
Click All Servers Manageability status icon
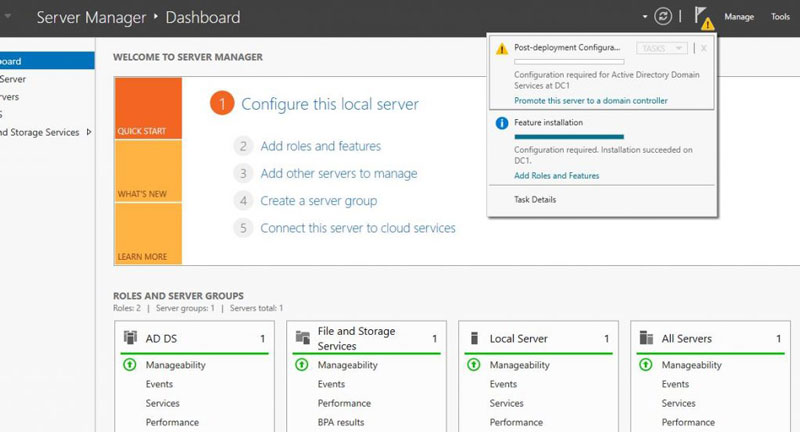click(645, 365)
